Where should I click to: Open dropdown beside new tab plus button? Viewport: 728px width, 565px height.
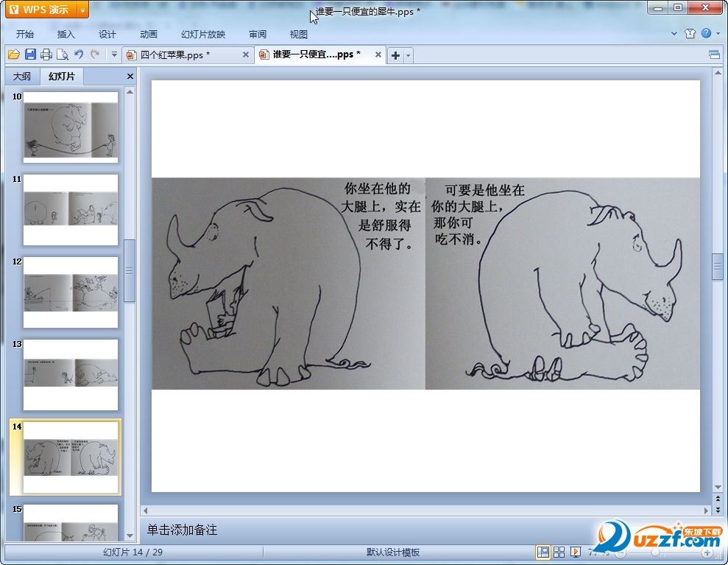(408, 55)
